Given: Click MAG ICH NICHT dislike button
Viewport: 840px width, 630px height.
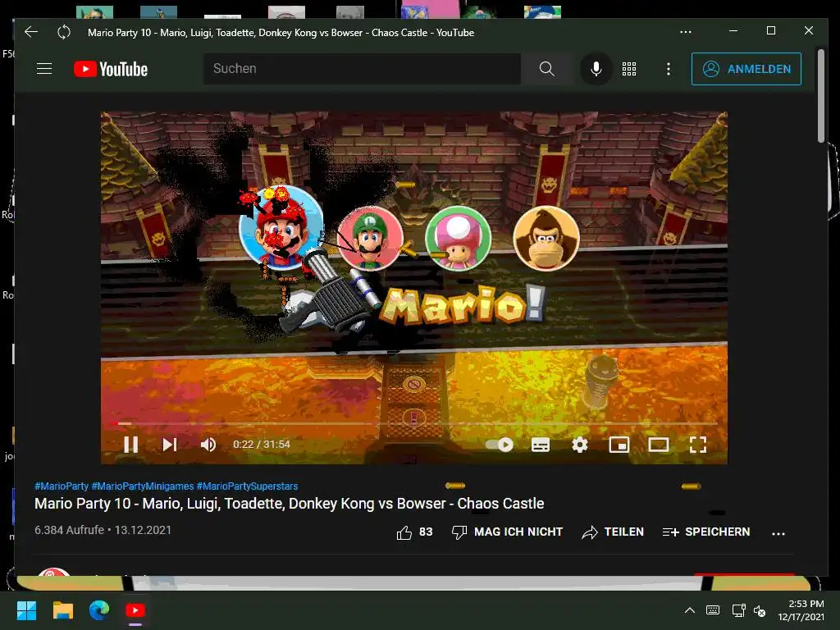Looking at the screenshot, I should click(x=507, y=532).
